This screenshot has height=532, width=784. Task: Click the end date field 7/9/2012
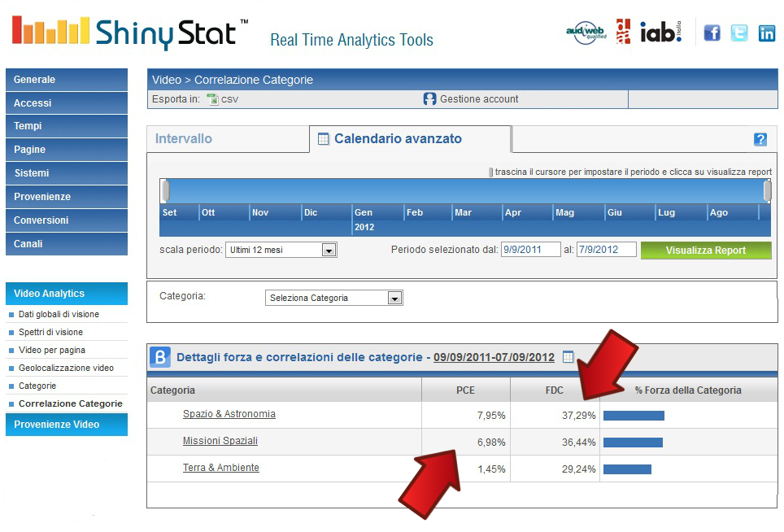pos(606,250)
